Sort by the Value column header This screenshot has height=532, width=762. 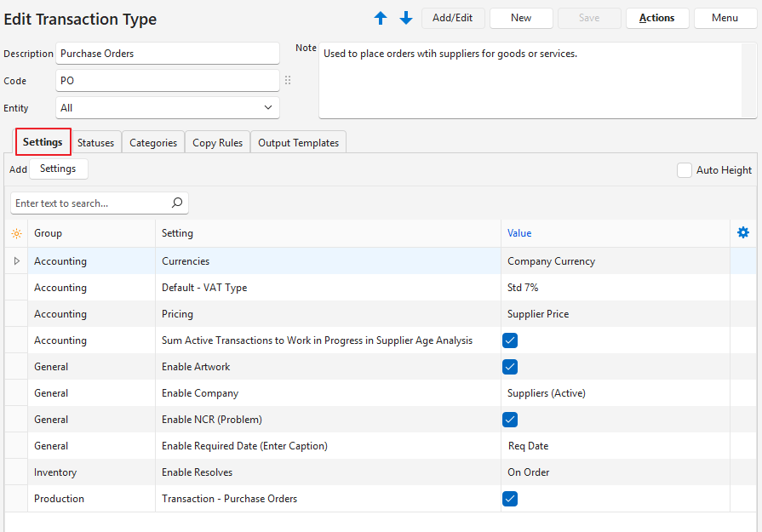(519, 233)
